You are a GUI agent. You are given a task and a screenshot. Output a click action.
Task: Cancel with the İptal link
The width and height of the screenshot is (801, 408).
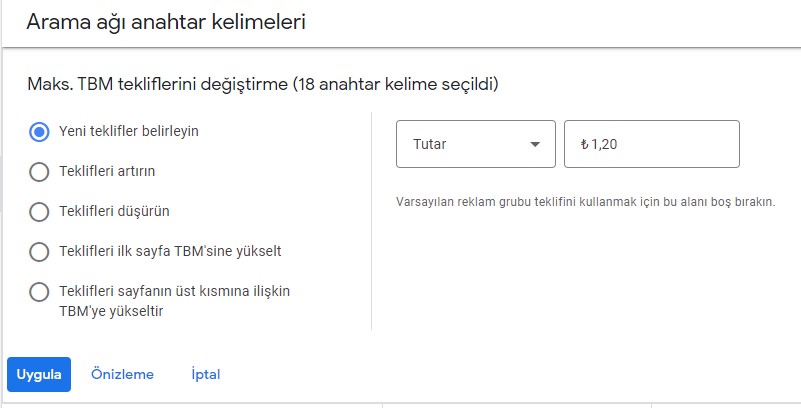click(205, 374)
